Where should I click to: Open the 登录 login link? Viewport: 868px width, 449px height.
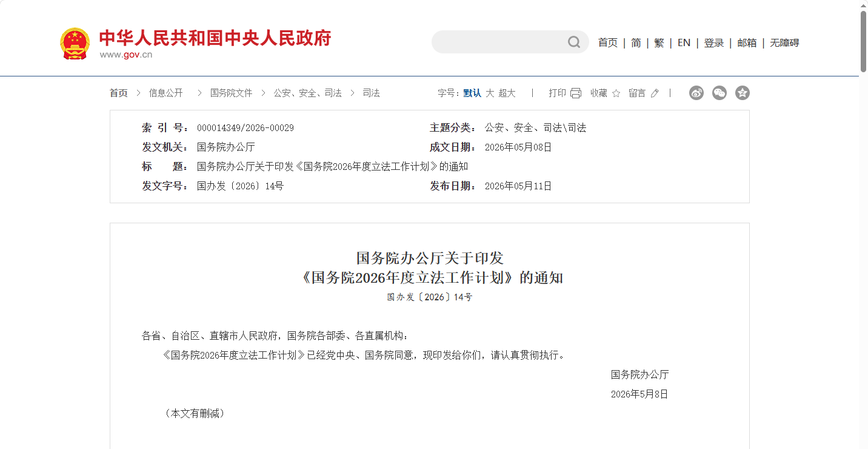coord(714,42)
